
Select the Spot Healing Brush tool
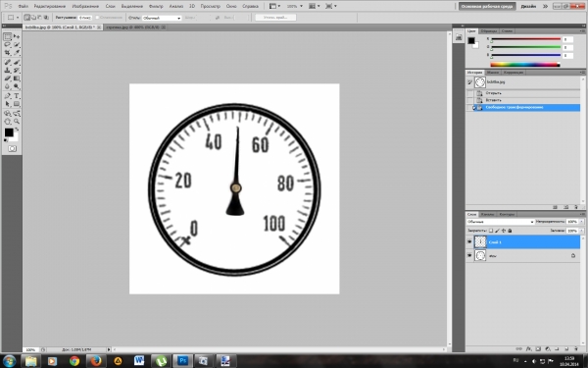click(8, 62)
